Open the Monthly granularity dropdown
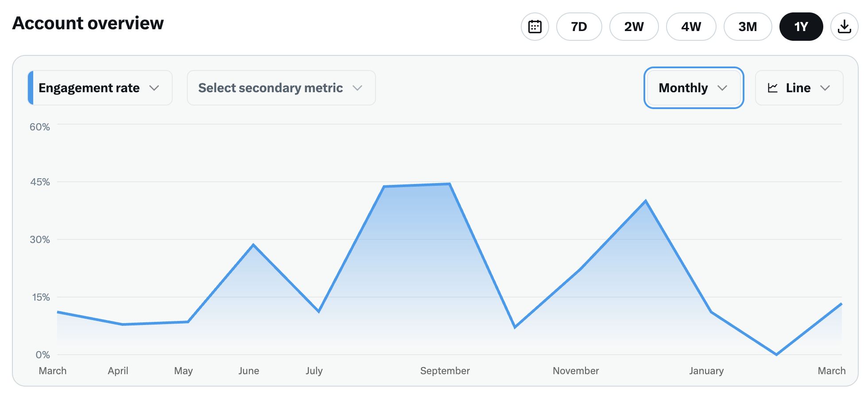 [x=693, y=88]
